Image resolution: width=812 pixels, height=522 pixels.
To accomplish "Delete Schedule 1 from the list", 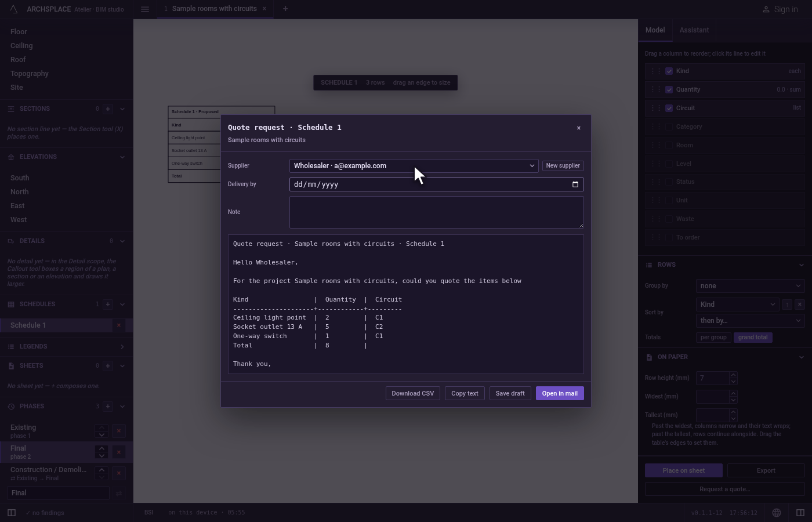I will click(x=119, y=325).
